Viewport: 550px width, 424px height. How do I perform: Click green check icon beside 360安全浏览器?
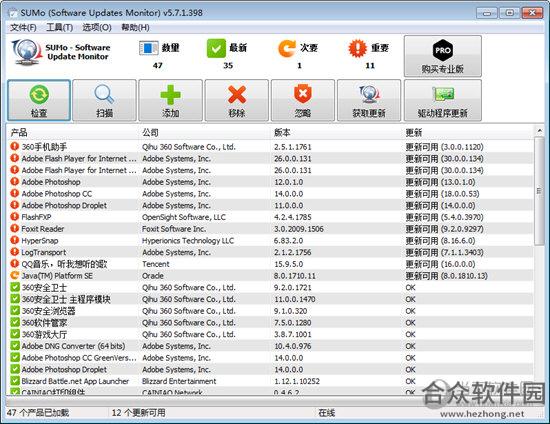15,310
